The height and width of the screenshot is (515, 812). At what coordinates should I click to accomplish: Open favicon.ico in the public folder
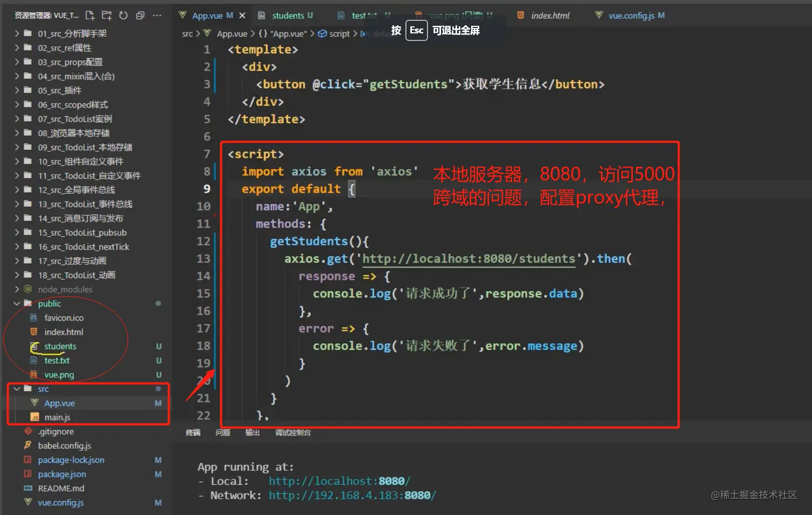tap(64, 318)
